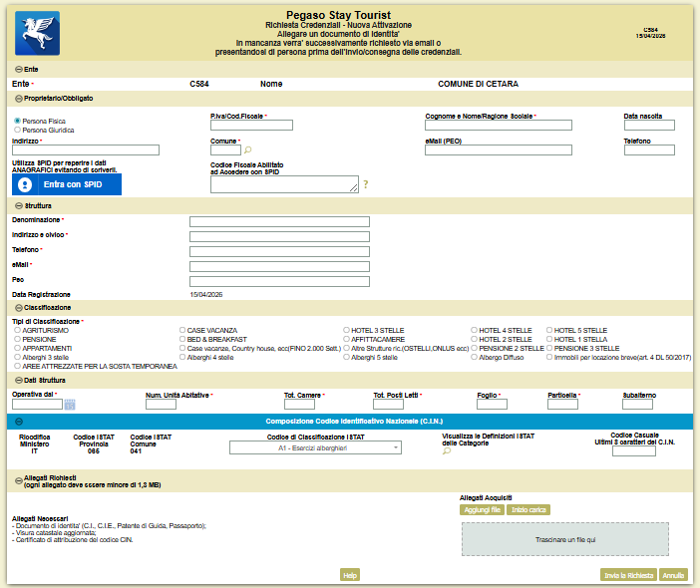
Task: Select Persona Fisica radio button
Action: tap(17, 121)
